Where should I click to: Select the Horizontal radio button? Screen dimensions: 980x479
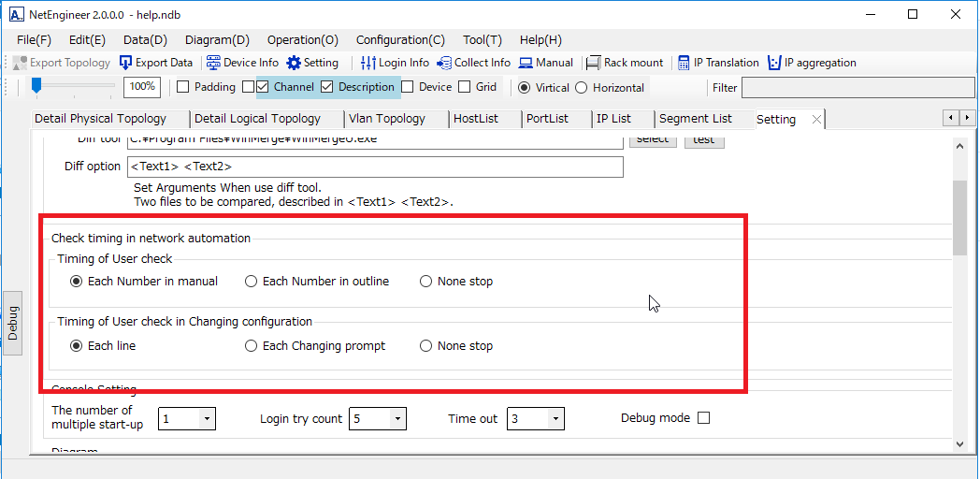581,87
